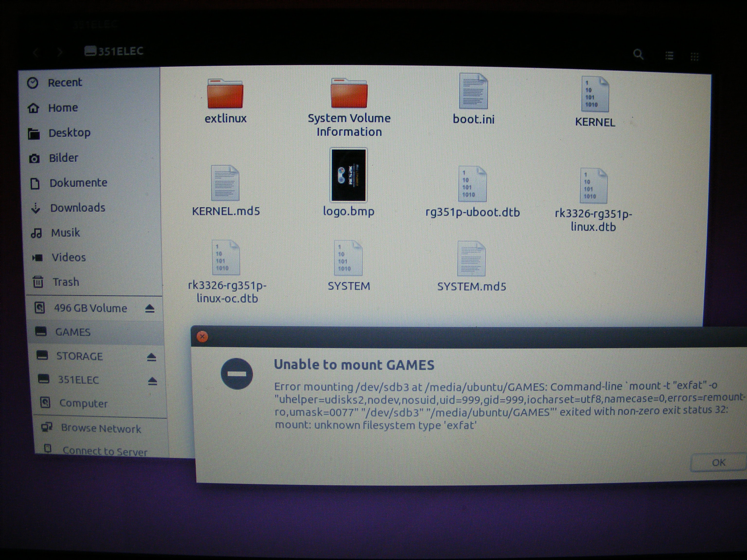
Task: Close the Unable to mount dialog
Action: click(202, 337)
